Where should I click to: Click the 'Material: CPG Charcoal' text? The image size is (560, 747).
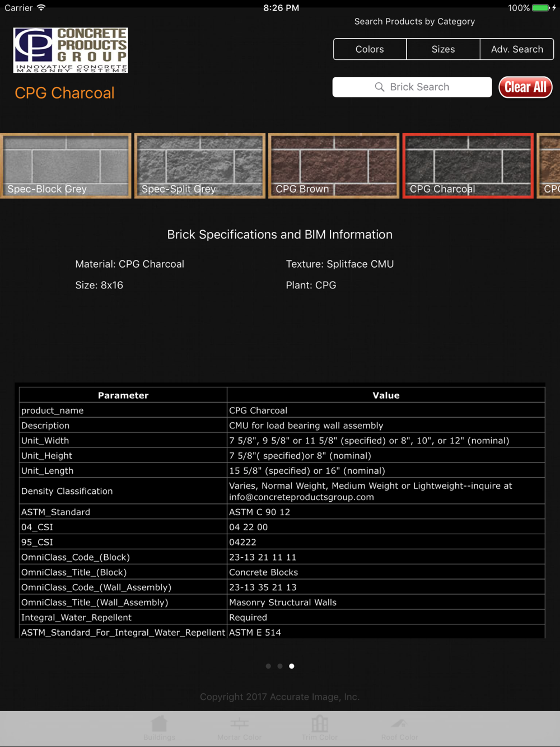[x=129, y=264]
